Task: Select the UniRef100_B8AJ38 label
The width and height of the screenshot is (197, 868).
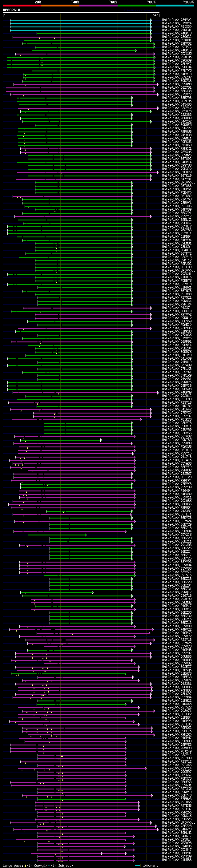Action: (x=177, y=91)
